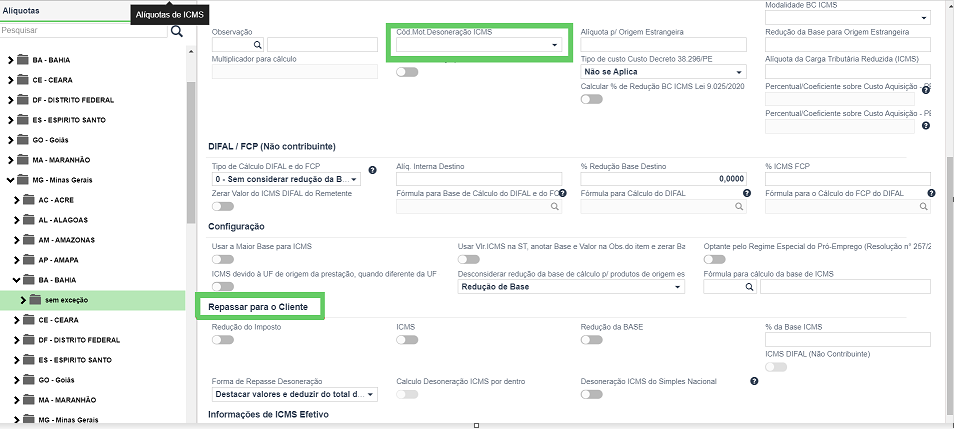Image resolution: width=954 pixels, height=429 pixels.
Task: Enable Redução do Imposto switch
Action: [x=223, y=340]
